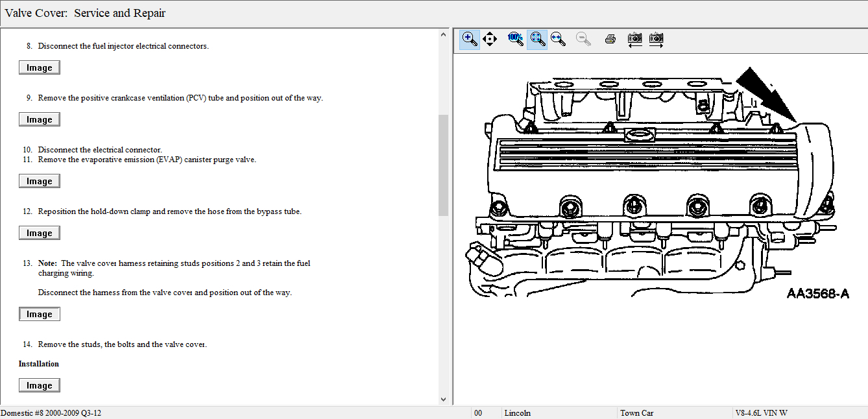
Task: Click the Town Car model in status bar
Action: click(636, 413)
